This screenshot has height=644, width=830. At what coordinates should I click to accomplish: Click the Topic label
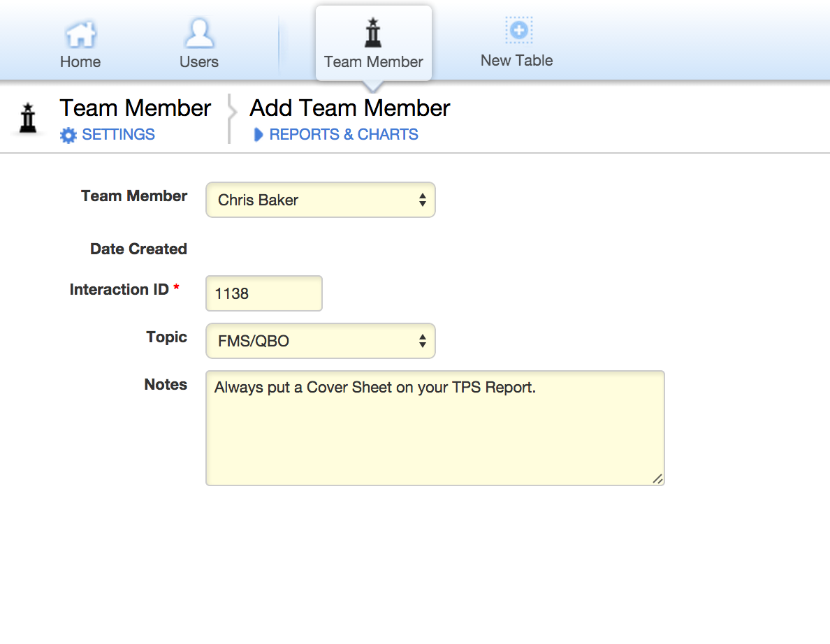(x=167, y=337)
